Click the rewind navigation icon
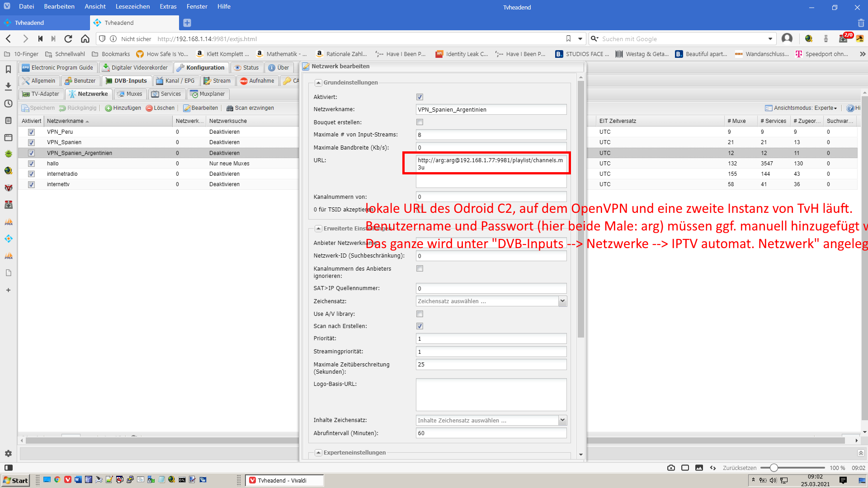Screen dimensions: 868x488 tap(40, 39)
